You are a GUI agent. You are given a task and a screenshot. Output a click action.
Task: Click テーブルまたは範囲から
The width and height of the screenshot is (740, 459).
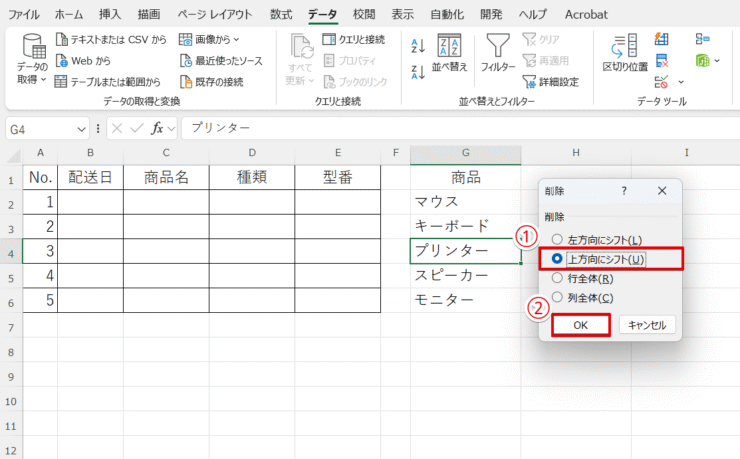108,82
